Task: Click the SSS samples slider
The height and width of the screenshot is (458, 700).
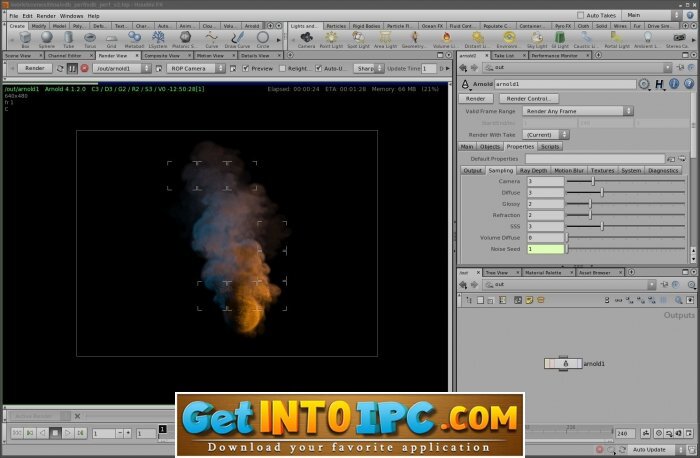Action: (x=625, y=226)
